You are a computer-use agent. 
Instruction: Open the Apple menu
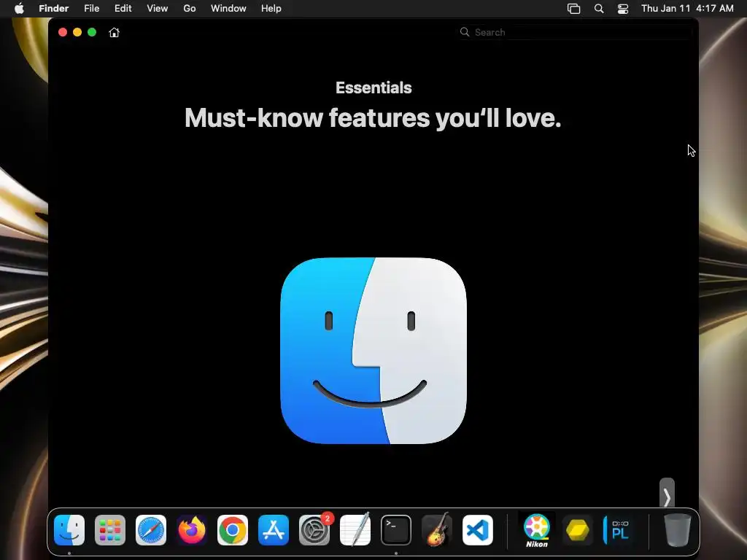pyautogui.click(x=19, y=9)
